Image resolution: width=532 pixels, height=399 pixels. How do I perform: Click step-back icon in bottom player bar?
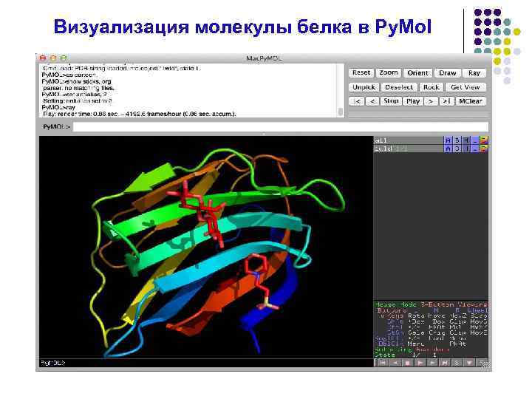(395, 363)
